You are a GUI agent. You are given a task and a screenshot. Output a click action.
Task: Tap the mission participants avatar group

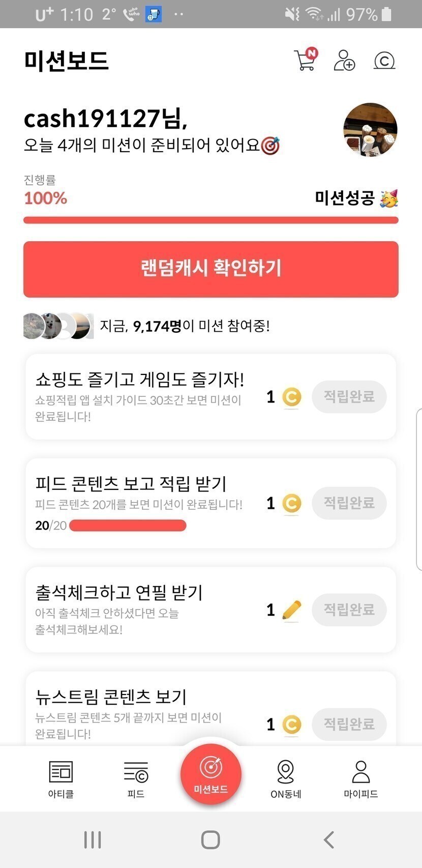click(x=58, y=326)
